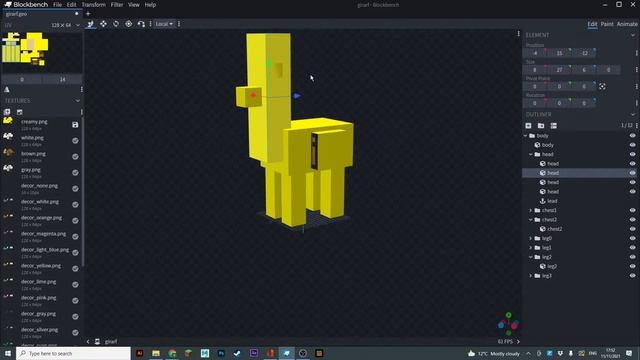
Task: Click the Create Texture icon
Action: coord(20,112)
